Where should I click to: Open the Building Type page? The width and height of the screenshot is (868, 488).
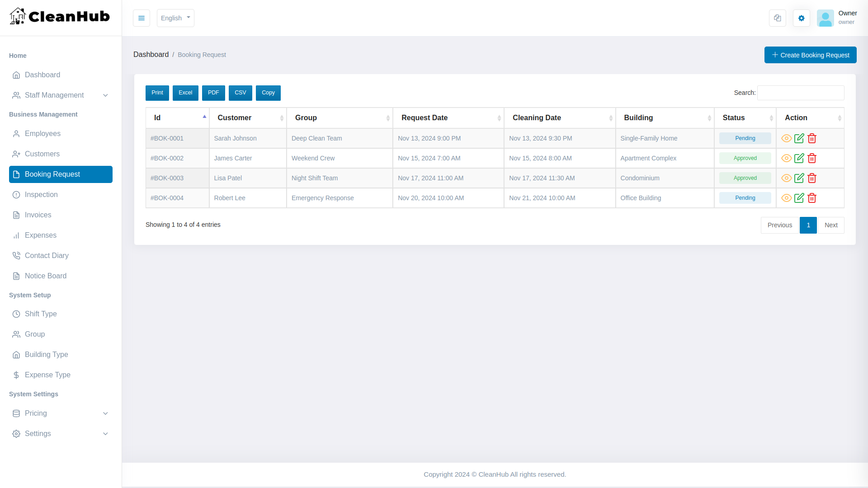click(x=46, y=355)
